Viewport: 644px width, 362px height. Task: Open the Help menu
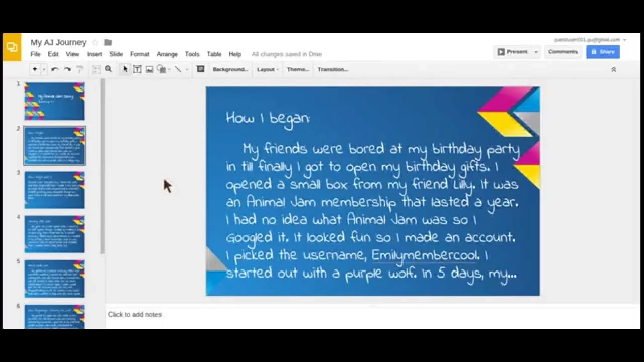point(235,54)
